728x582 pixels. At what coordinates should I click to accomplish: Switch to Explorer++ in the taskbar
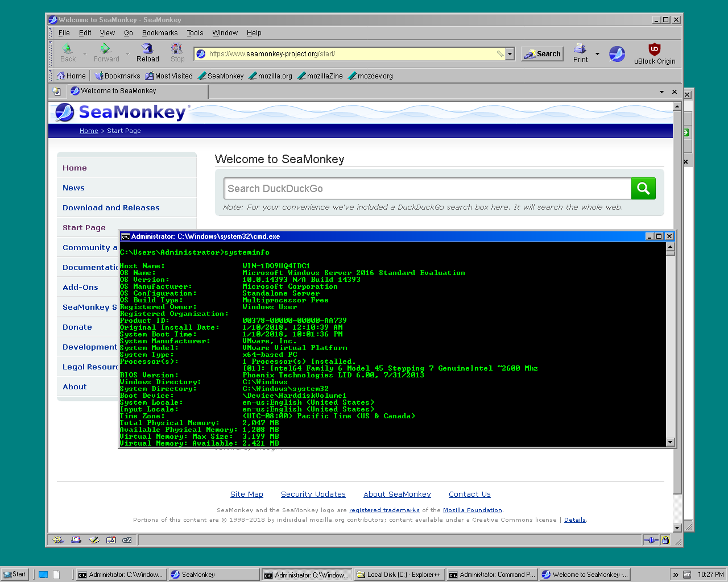(x=399, y=575)
